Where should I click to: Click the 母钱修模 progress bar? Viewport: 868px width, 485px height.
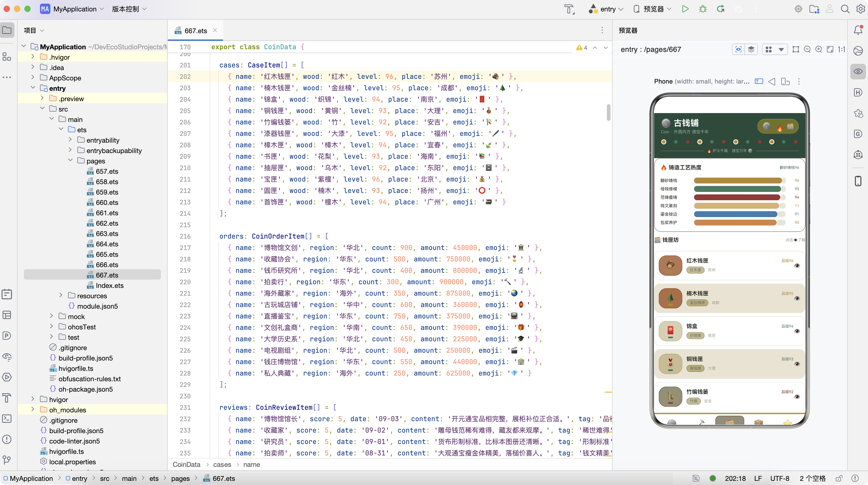(740, 189)
